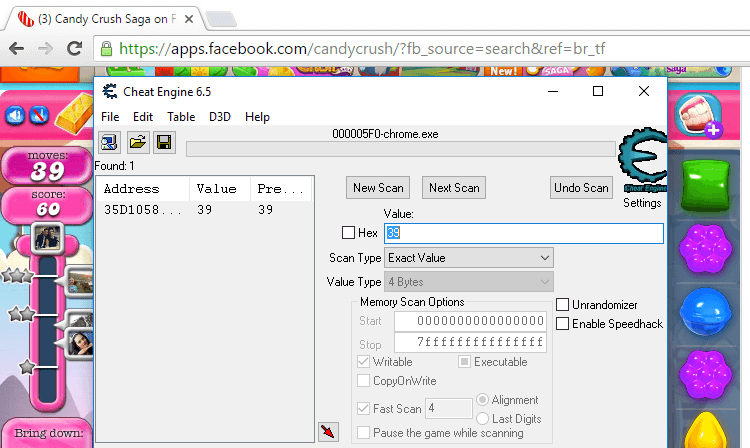Click the player profile picture on score meter
This screenshot has width=750, height=448.
pos(47,238)
